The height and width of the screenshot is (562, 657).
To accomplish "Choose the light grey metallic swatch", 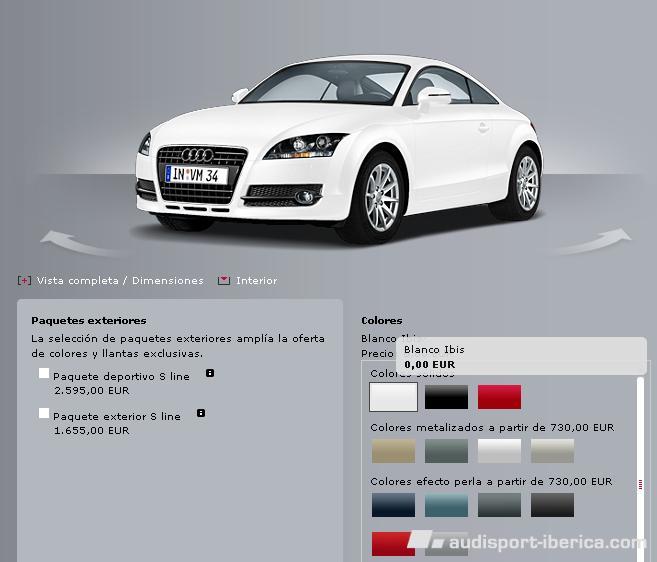I will [552, 451].
